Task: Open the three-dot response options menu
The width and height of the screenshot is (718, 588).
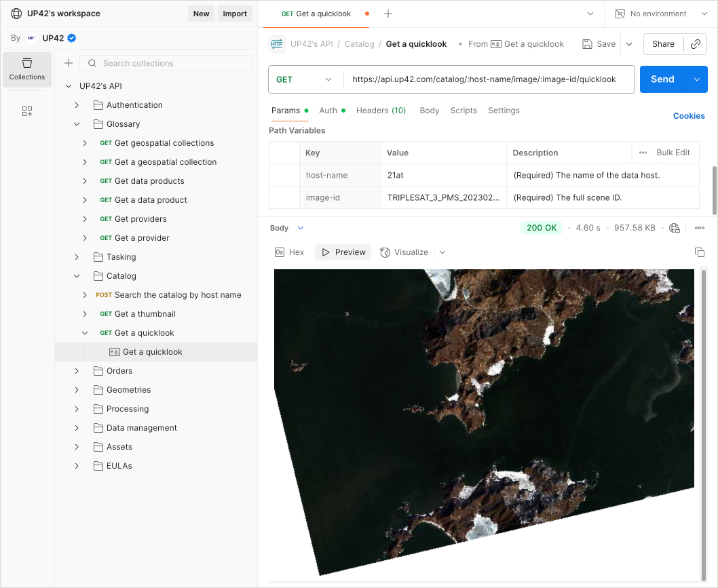Action: click(700, 228)
